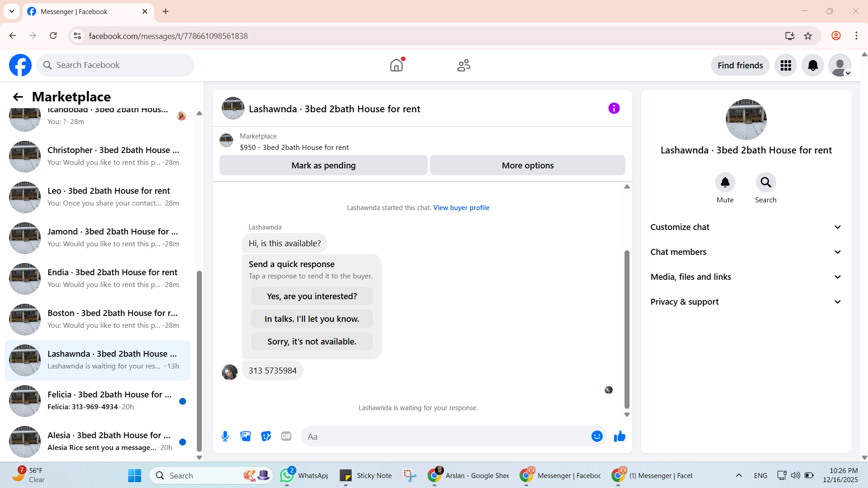Viewport: 868px width, 488px height.
Task: Send quick response 'Sorry, it's not available.'
Action: 312,342
